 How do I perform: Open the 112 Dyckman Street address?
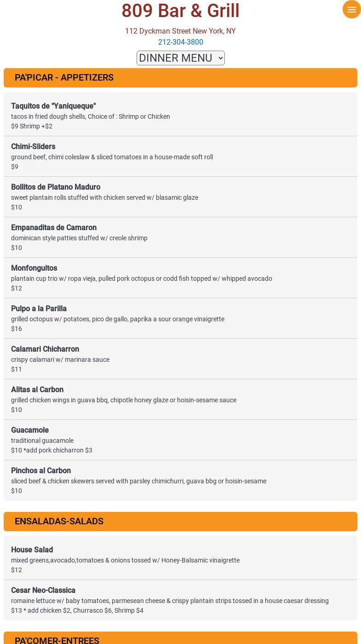(180, 31)
